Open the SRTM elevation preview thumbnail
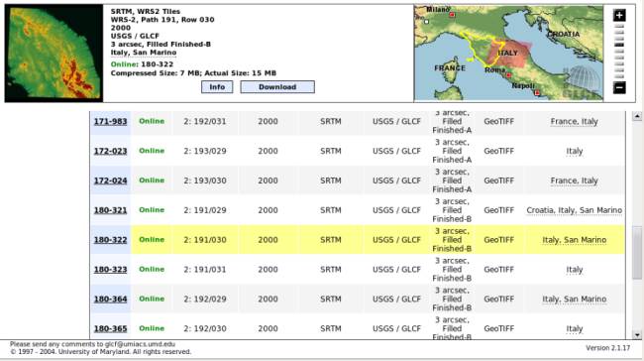Screen dimensions: 644x361 [x=54, y=53]
